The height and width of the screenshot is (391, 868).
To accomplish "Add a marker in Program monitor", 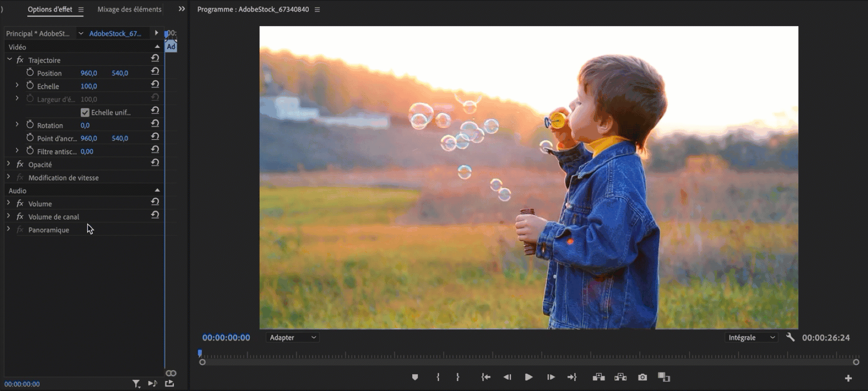I will coord(415,377).
